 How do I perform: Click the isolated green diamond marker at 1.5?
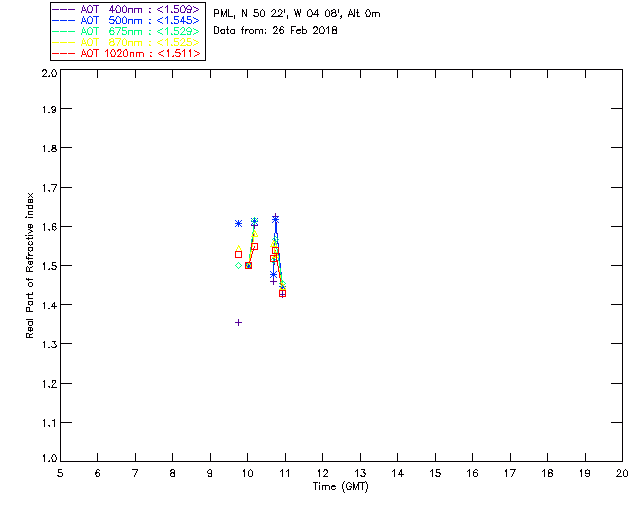click(238, 265)
